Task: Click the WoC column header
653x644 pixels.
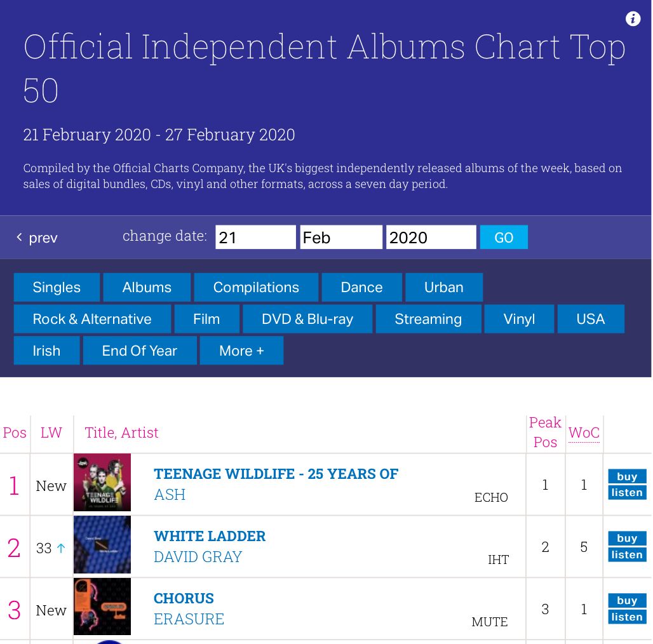Action: pyautogui.click(x=584, y=433)
